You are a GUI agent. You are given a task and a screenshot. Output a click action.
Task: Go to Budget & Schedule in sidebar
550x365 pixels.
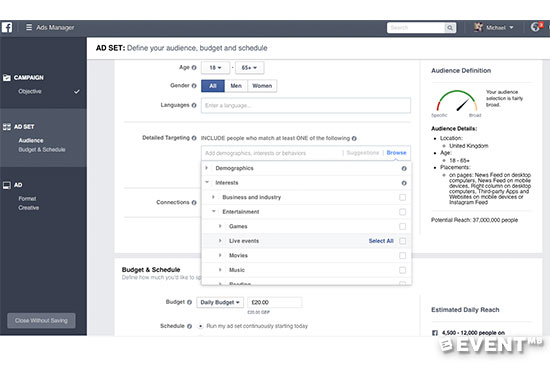click(x=42, y=150)
